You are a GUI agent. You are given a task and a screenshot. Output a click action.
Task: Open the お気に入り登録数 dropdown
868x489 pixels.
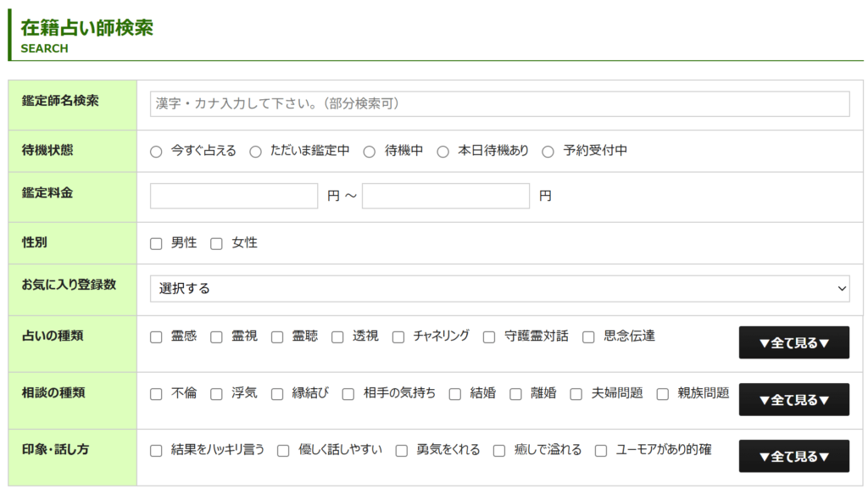(498, 288)
